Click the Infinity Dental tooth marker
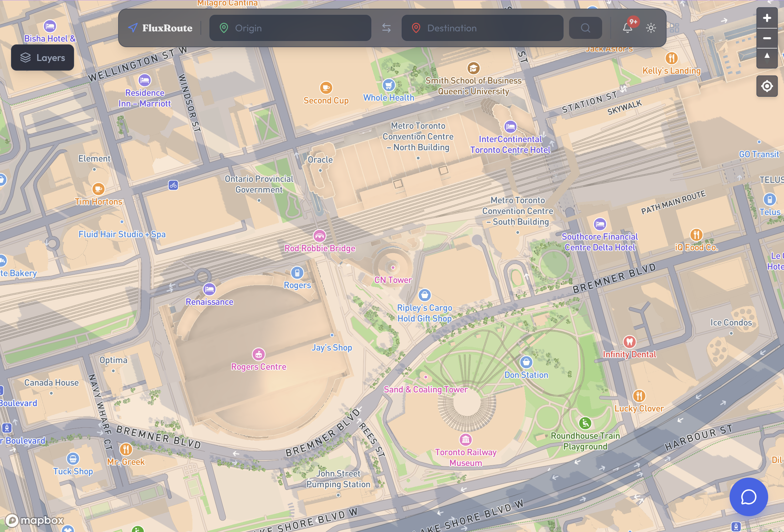 630,342
